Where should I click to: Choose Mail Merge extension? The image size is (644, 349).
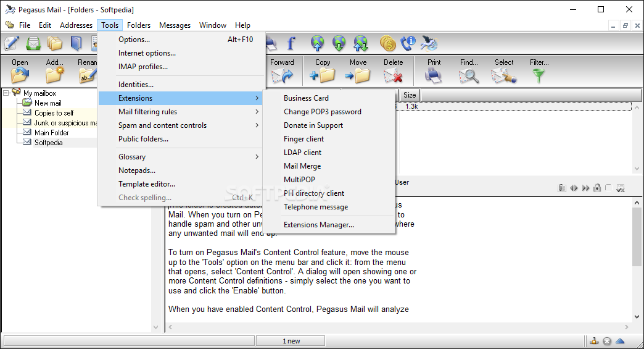pos(329,166)
